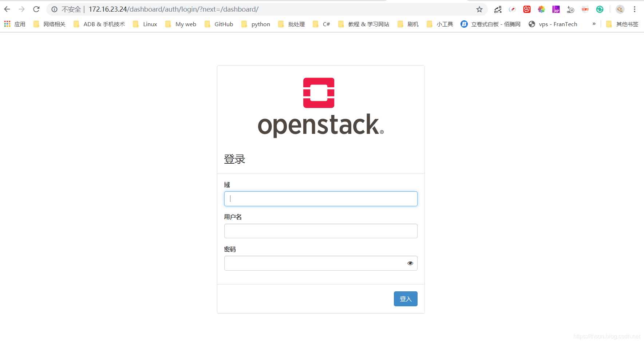Open the 立卷式白板 - 佰腾网 bookmark
Image resolution: width=644 pixels, height=343 pixels.
pyautogui.click(x=490, y=24)
